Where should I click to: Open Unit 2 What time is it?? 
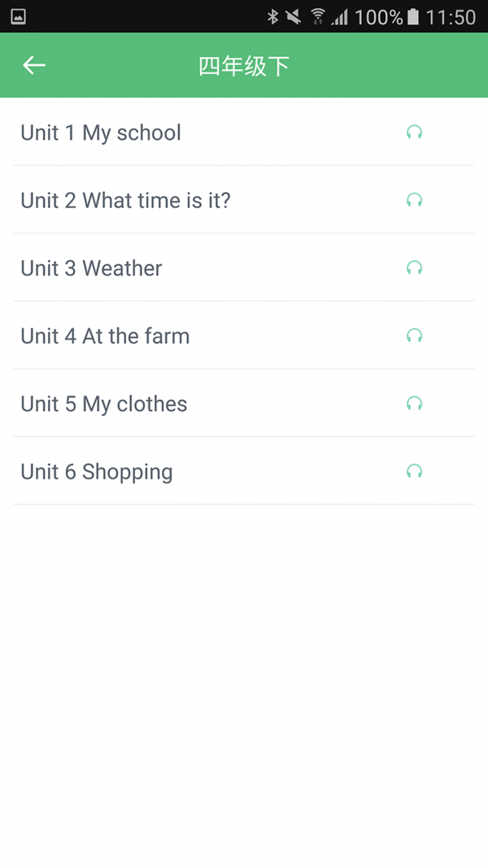pos(125,200)
